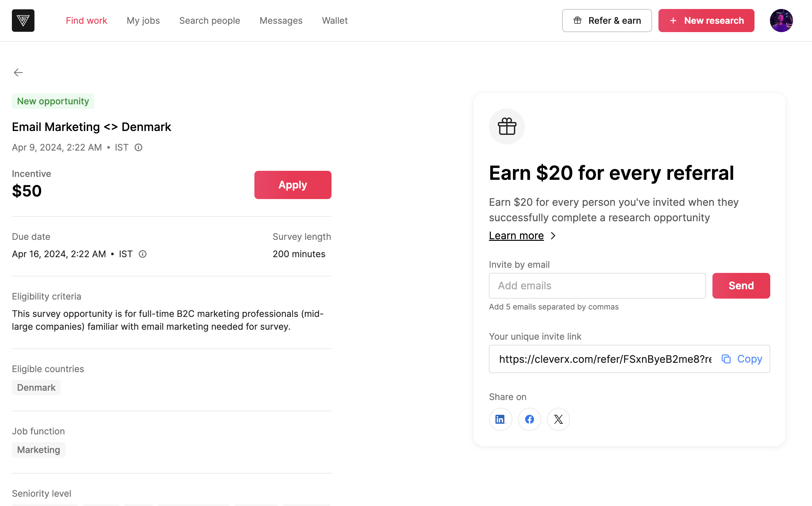The width and height of the screenshot is (812, 506).
Task: Click the Apply button for this opportunity
Action: (293, 185)
